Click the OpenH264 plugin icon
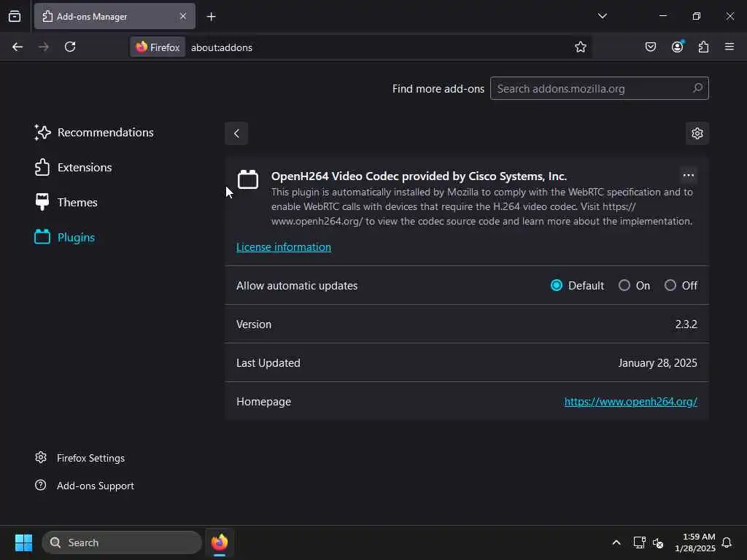 point(248,179)
